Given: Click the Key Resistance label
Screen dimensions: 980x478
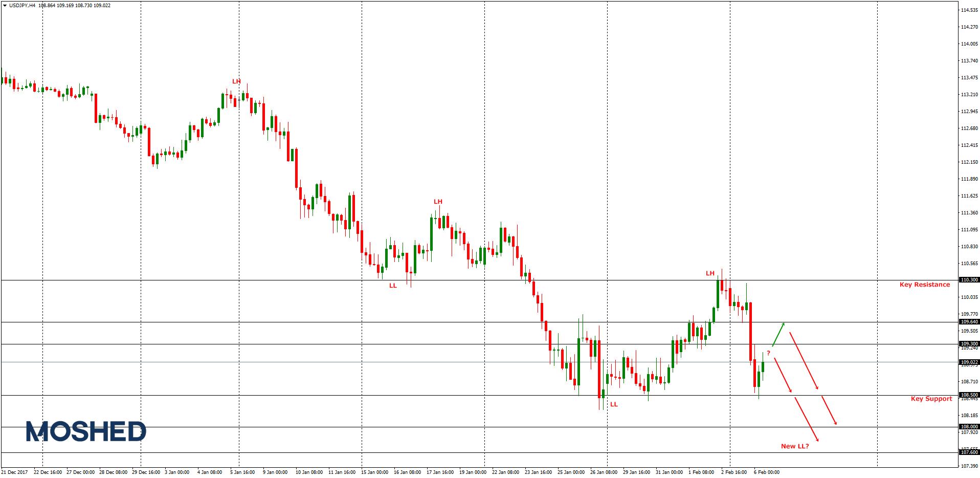Looking at the screenshot, I should (924, 285).
